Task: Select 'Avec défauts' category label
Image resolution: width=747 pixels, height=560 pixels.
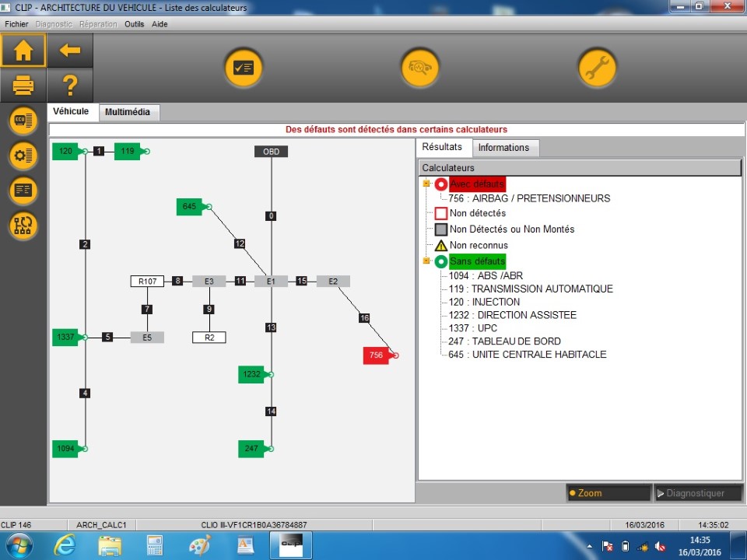Action: 477,184
